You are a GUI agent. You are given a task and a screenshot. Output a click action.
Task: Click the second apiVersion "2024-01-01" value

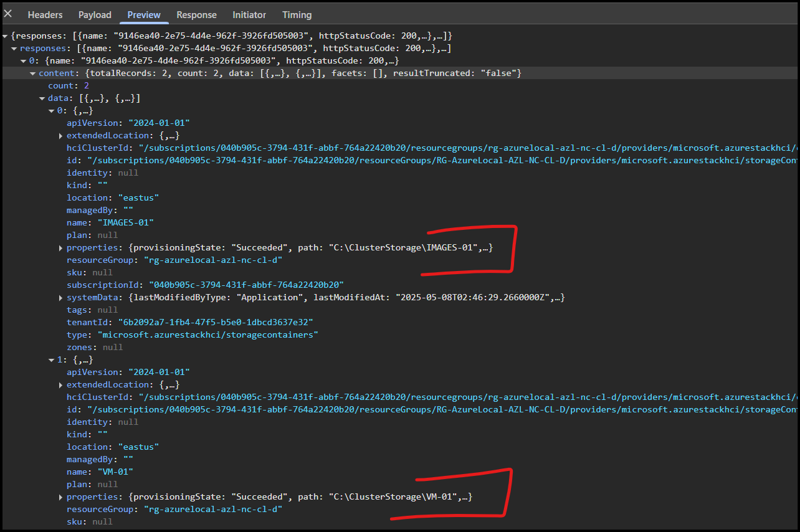pos(159,373)
